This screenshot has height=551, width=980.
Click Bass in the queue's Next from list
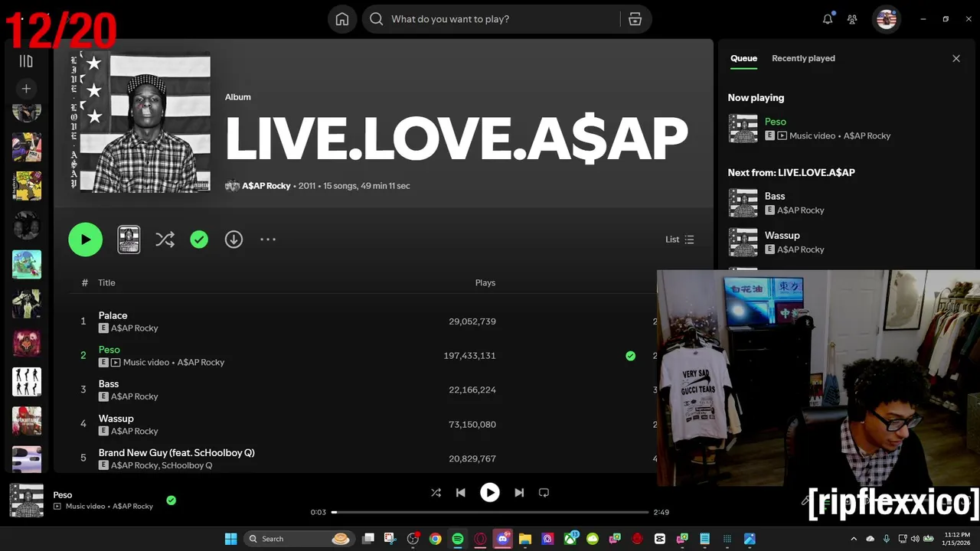775,197
